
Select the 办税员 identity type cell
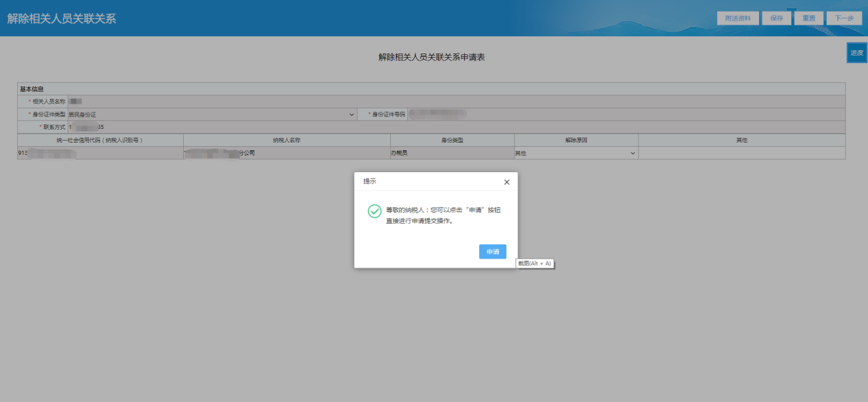[x=451, y=154]
